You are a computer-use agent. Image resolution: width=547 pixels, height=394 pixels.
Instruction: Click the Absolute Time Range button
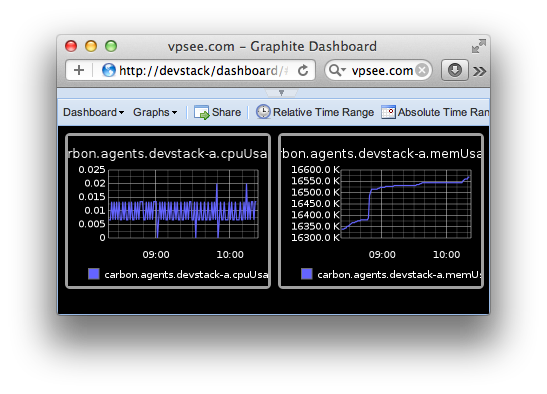(x=435, y=112)
